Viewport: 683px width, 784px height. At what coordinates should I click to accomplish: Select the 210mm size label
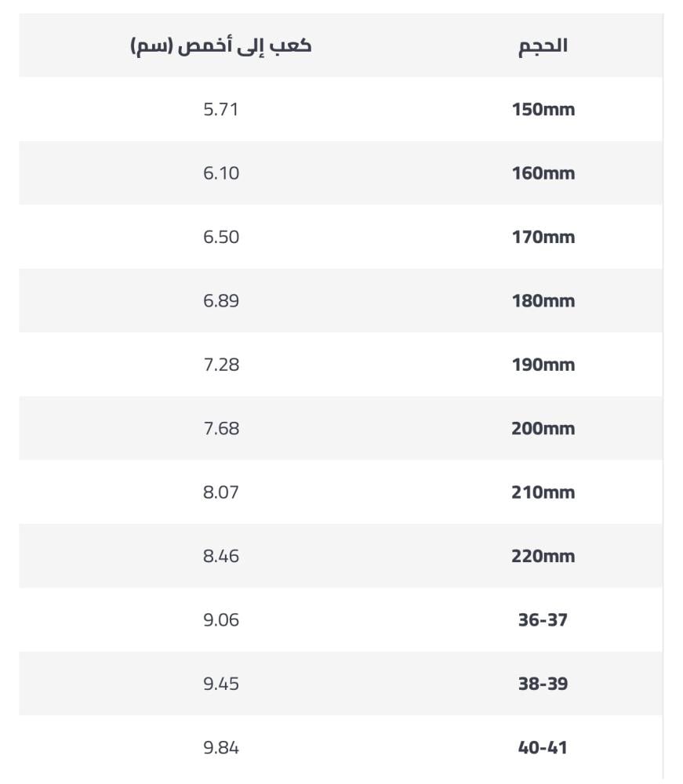543,492
